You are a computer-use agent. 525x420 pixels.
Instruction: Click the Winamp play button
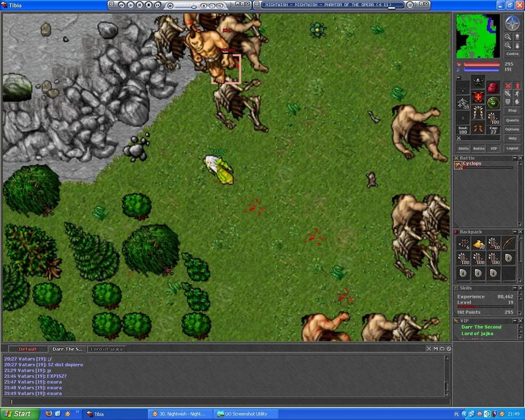(x=131, y=5)
